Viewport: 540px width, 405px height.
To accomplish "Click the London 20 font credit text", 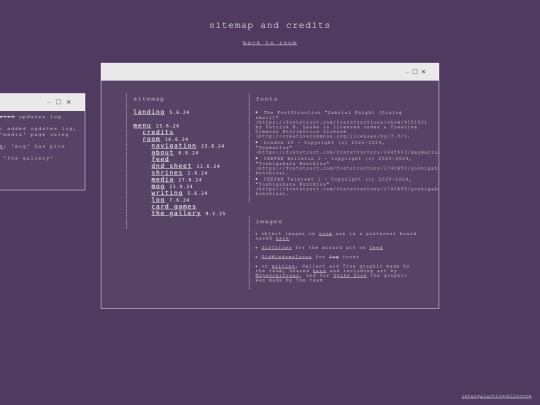I will click(x=347, y=147).
